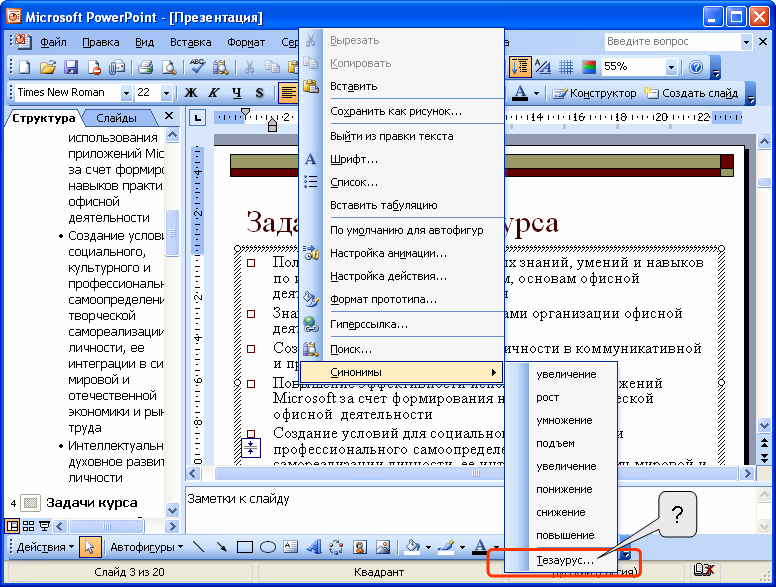
Task: Switch to Slide Sorter view button
Action: pos(29,526)
